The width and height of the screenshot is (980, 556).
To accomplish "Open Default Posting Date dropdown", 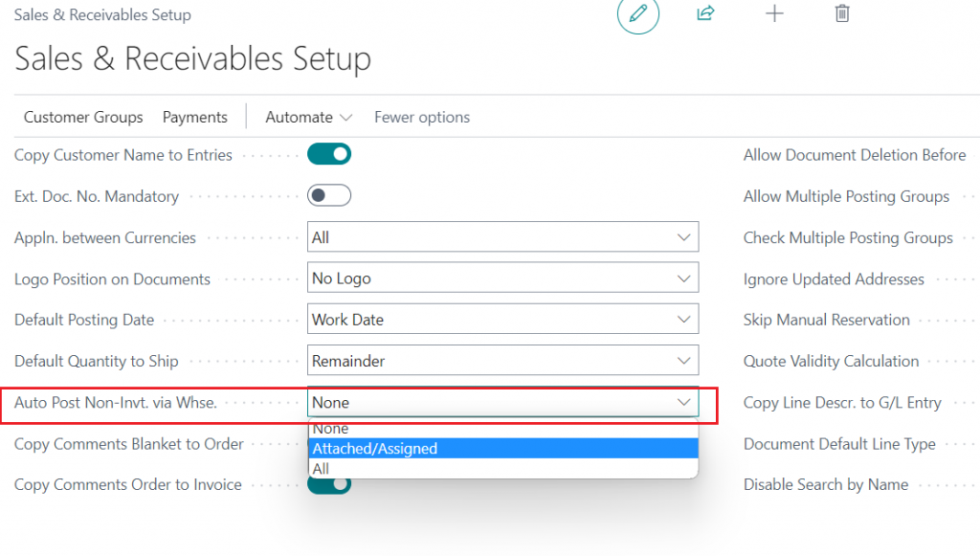I will coord(502,320).
